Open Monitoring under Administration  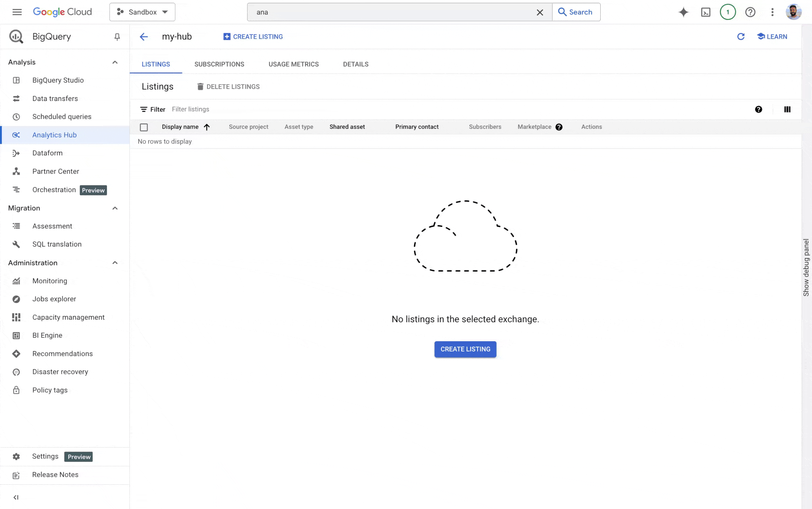(x=65, y=281)
